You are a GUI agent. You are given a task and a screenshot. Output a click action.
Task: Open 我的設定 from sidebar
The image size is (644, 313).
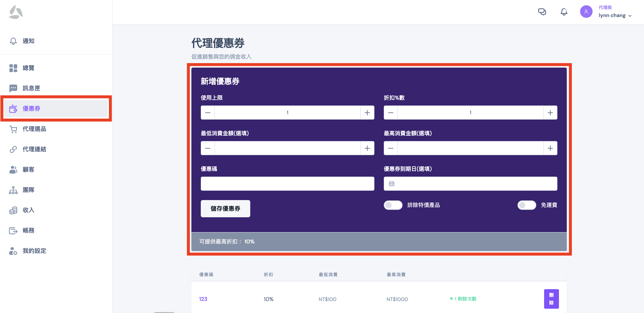coord(34,251)
